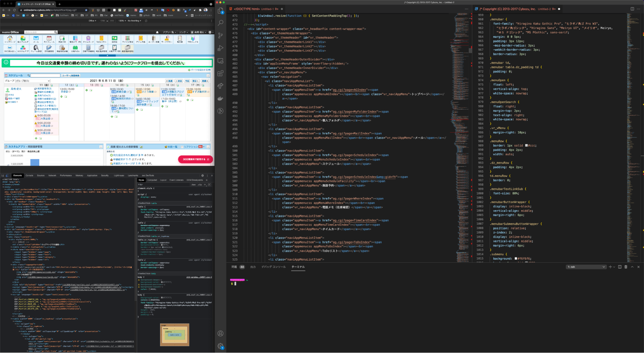The width and height of the screenshot is (644, 353).
Task: Open the 共有ToDo app icon
Action: coord(75,49)
